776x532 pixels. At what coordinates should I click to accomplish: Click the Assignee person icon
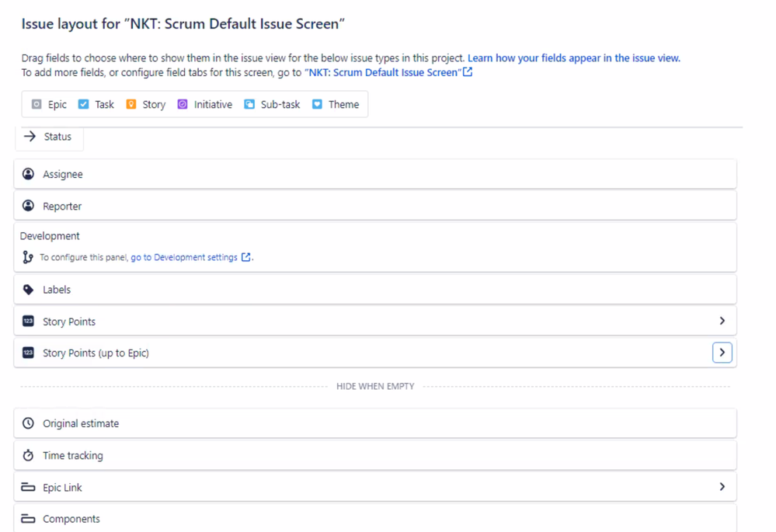pos(28,174)
